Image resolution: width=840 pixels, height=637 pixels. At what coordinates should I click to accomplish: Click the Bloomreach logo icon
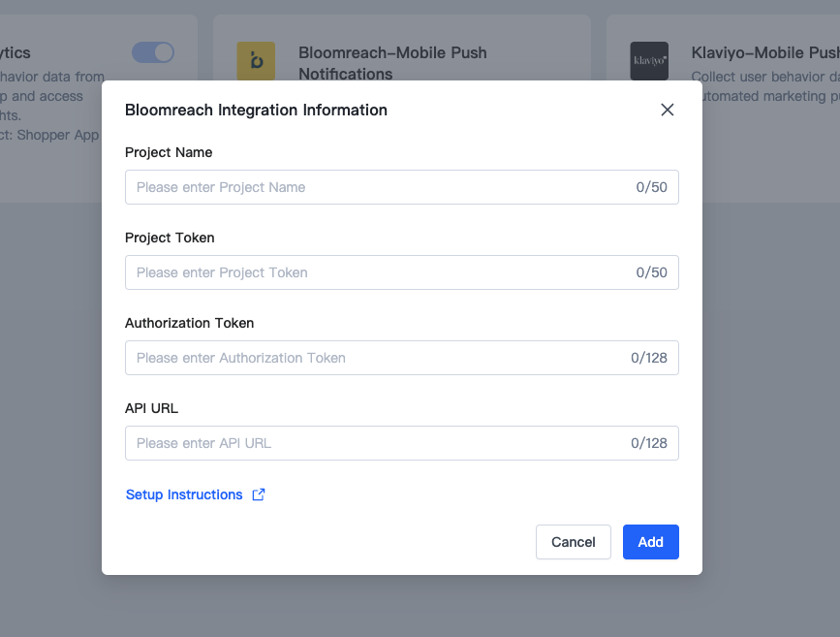point(256,61)
